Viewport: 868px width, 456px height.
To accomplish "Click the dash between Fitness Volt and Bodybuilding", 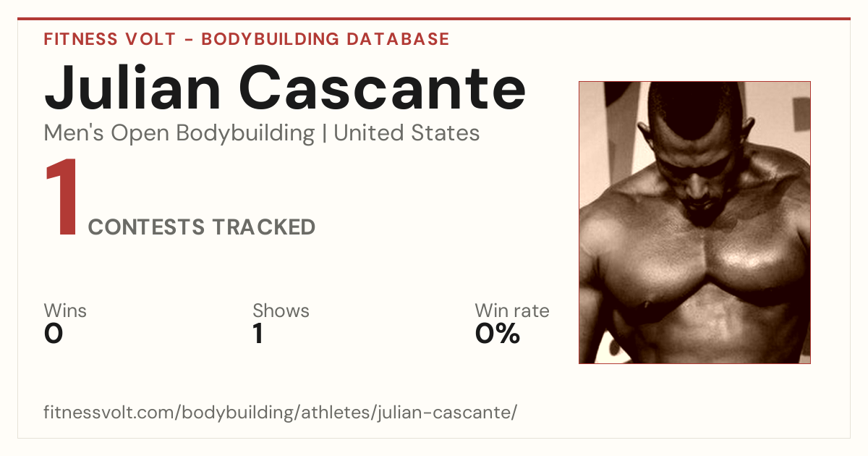I will pyautogui.click(x=189, y=40).
